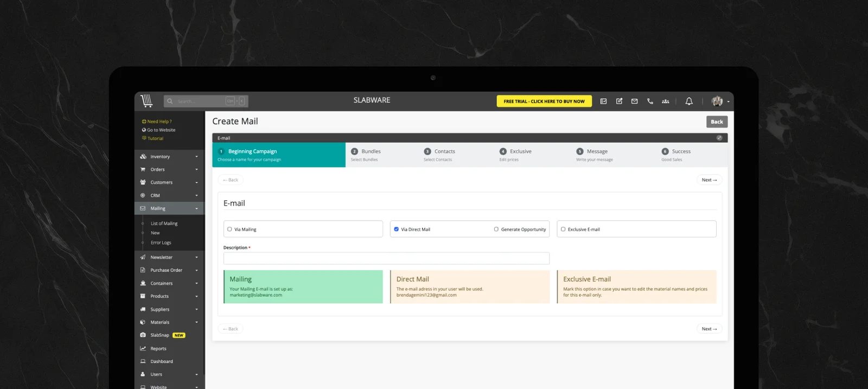Expand the Customers menu arrow

click(196, 183)
